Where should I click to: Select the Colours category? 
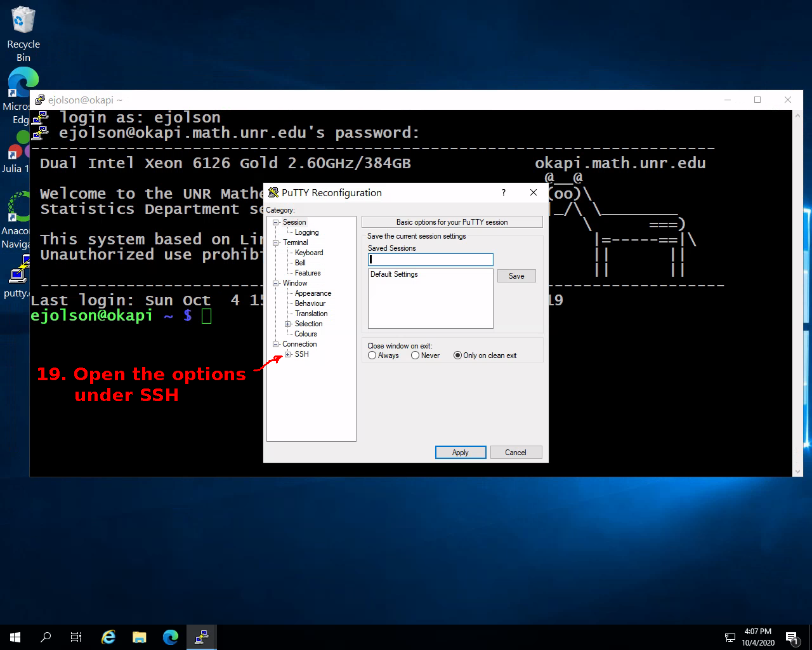[306, 334]
